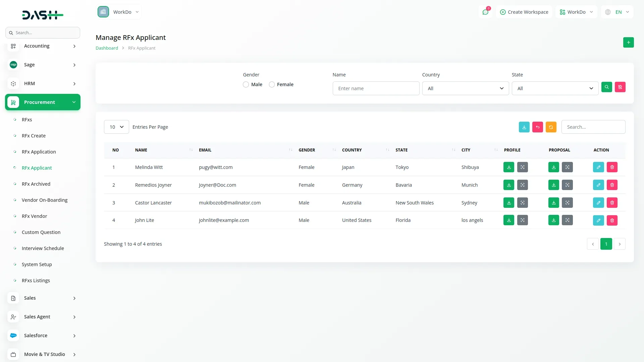The image size is (644, 362).
Task: Open the State filter dropdown
Action: pos(555,88)
